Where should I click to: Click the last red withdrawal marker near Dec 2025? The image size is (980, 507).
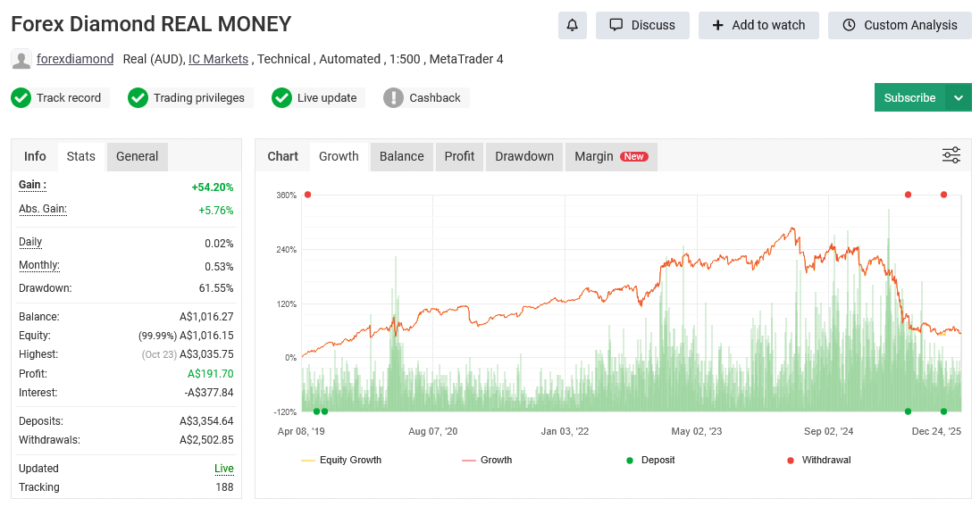(943, 195)
